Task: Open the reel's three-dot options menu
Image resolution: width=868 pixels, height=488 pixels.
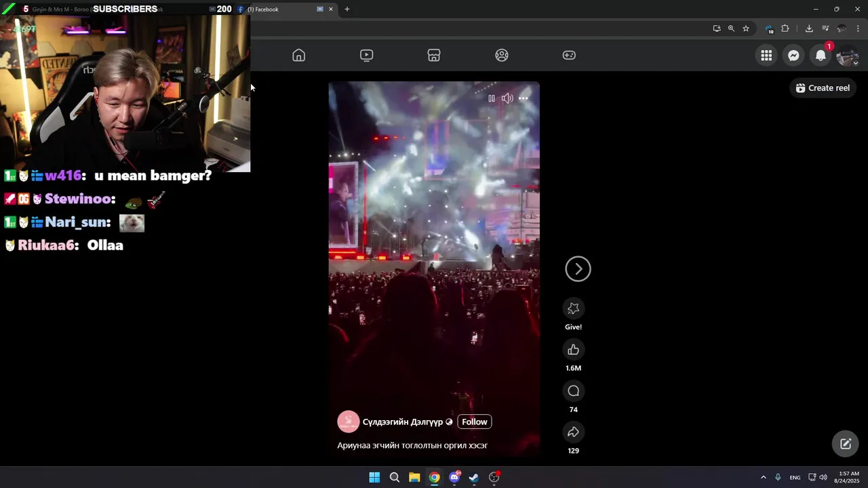Action: pyautogui.click(x=524, y=98)
